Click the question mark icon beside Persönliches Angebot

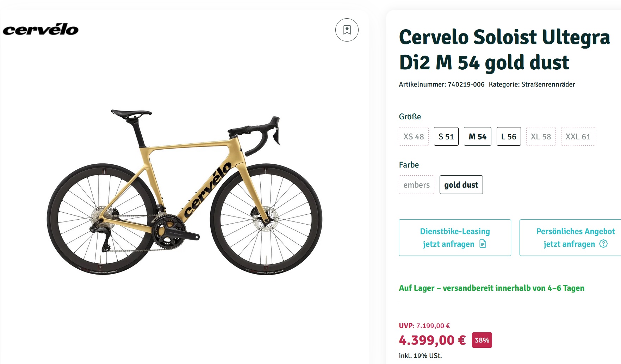(603, 244)
